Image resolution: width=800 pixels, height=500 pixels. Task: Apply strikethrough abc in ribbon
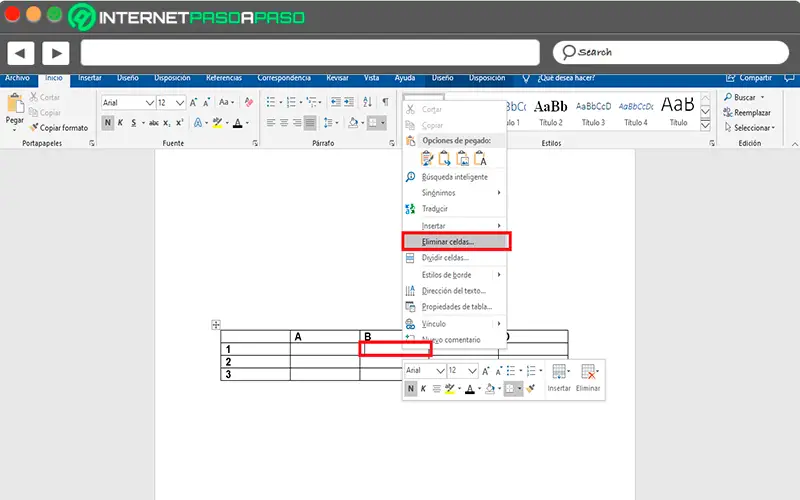(154, 123)
